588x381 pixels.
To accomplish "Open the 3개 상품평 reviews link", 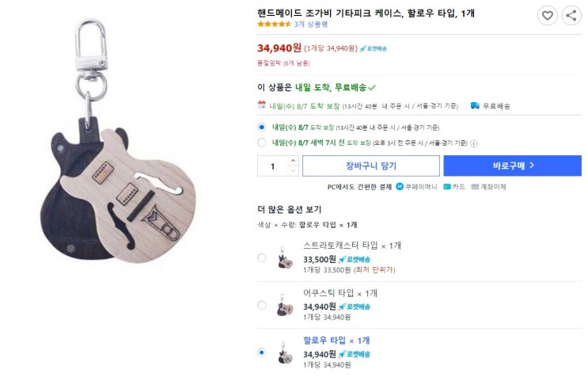I will pos(310,25).
